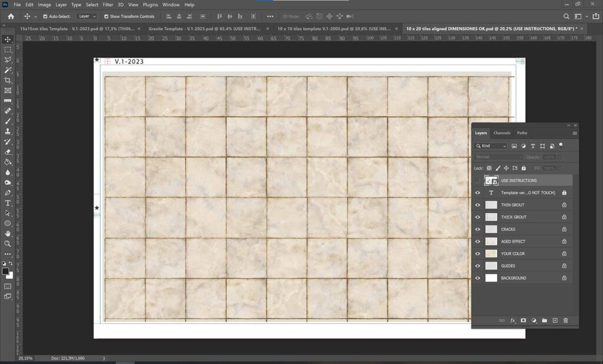603x364 pixels.
Task: Switch to the Channels tab
Action: click(502, 133)
